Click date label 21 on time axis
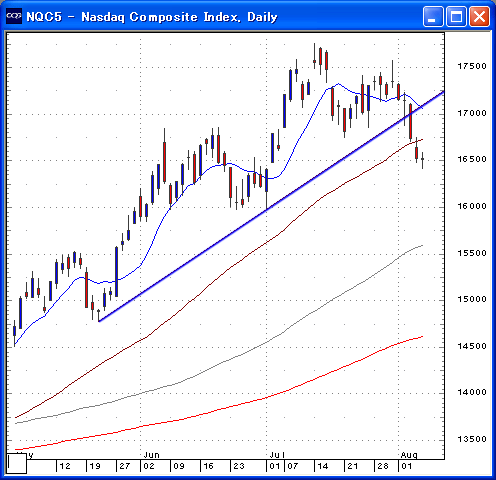 coord(353,466)
